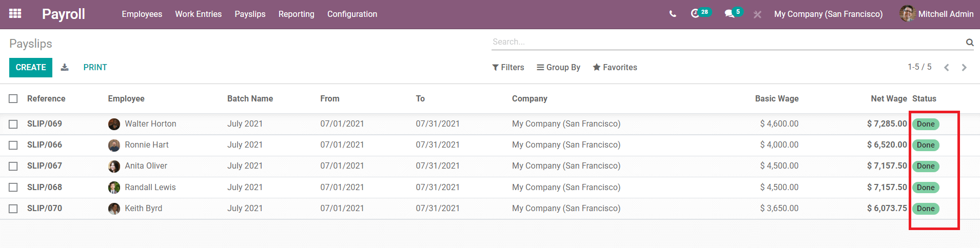Toggle the select-all checkbox in header
980x248 pixels.
tap(13, 99)
